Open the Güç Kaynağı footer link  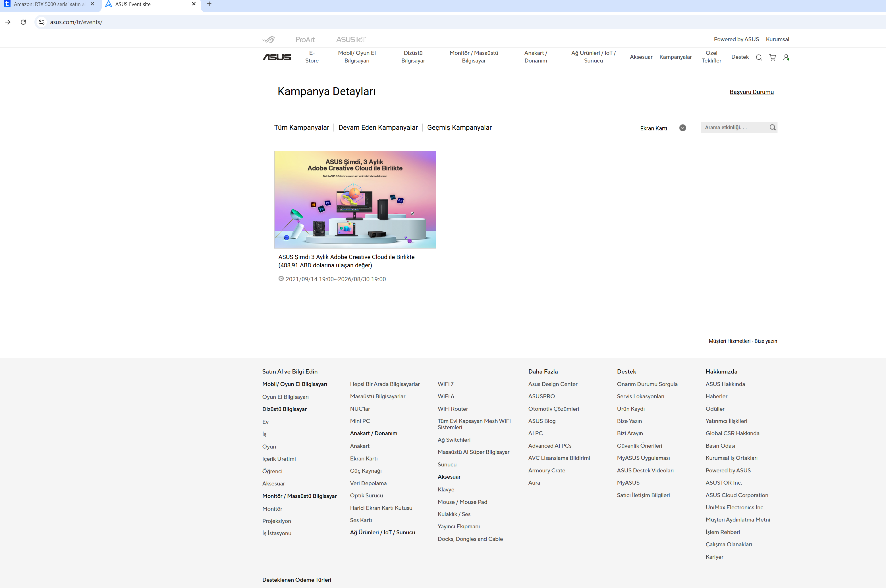pyautogui.click(x=366, y=471)
